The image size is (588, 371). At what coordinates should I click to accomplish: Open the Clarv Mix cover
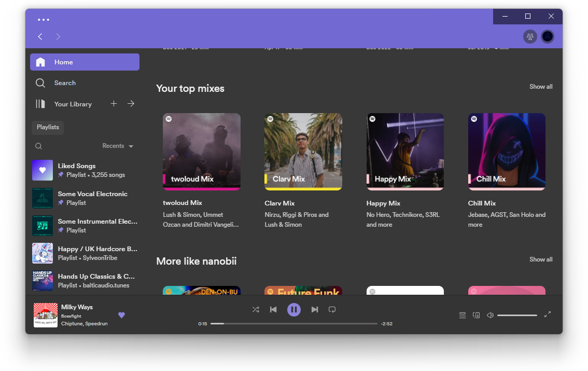tap(303, 152)
